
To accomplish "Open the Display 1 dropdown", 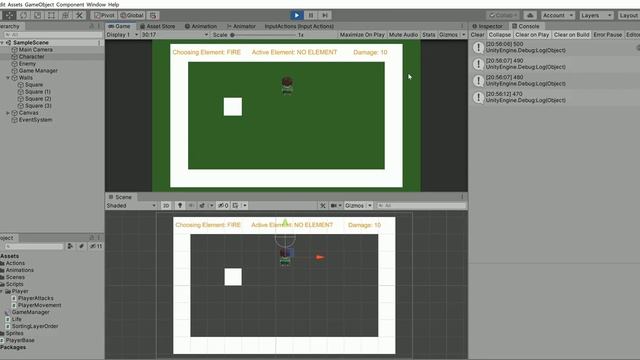I will 122,35.
